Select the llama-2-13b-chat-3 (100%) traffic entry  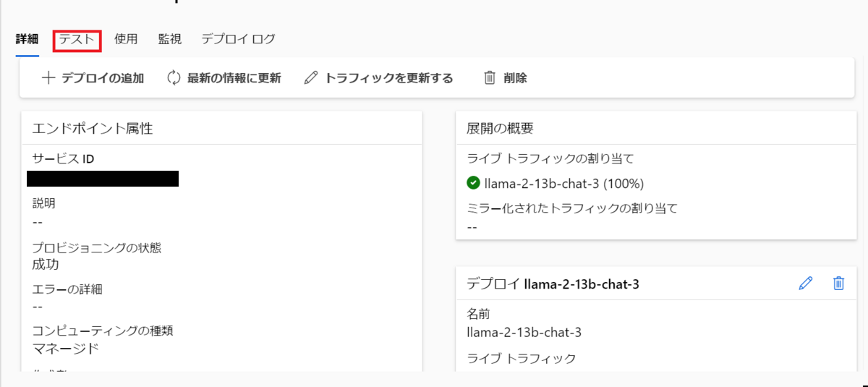click(564, 183)
